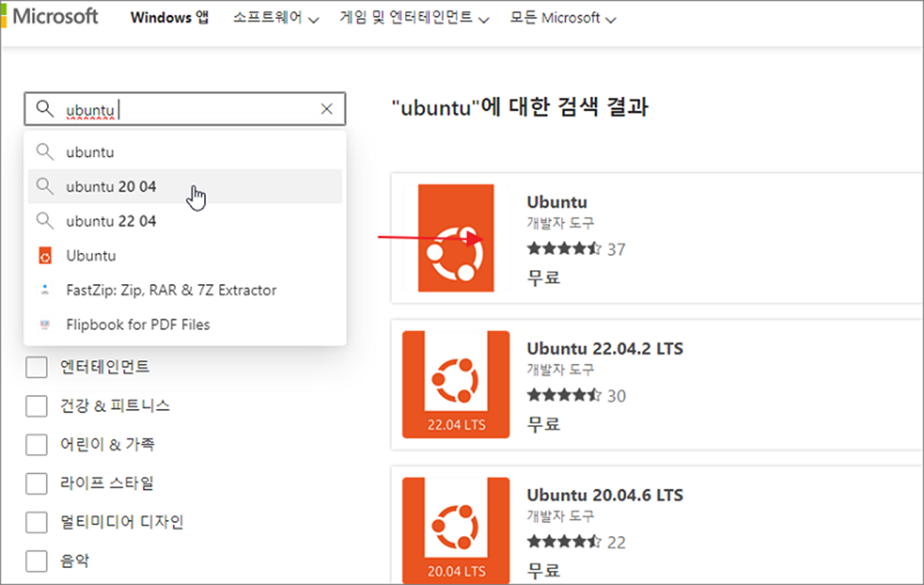Click the small Ubuntu app icon in suggestions
Viewport: 924px width, 585px height.
[x=45, y=256]
